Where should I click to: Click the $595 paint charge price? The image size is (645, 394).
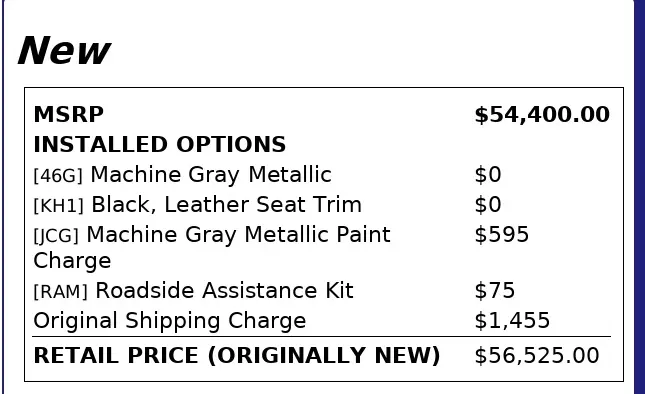coord(502,234)
